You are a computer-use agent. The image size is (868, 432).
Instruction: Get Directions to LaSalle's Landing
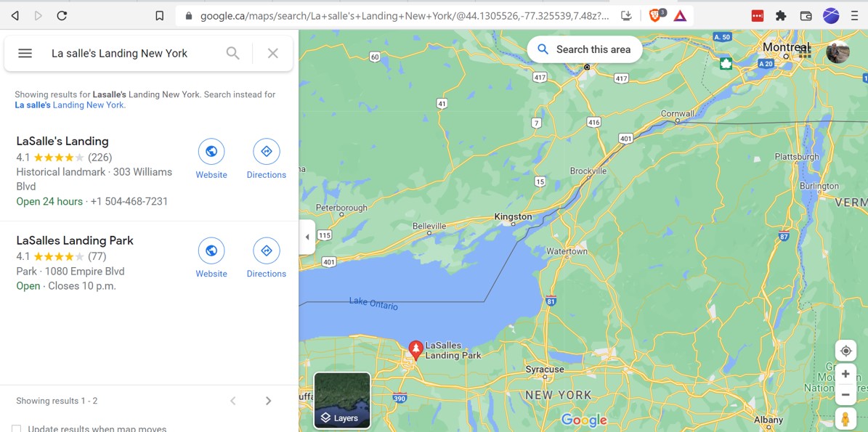click(267, 159)
